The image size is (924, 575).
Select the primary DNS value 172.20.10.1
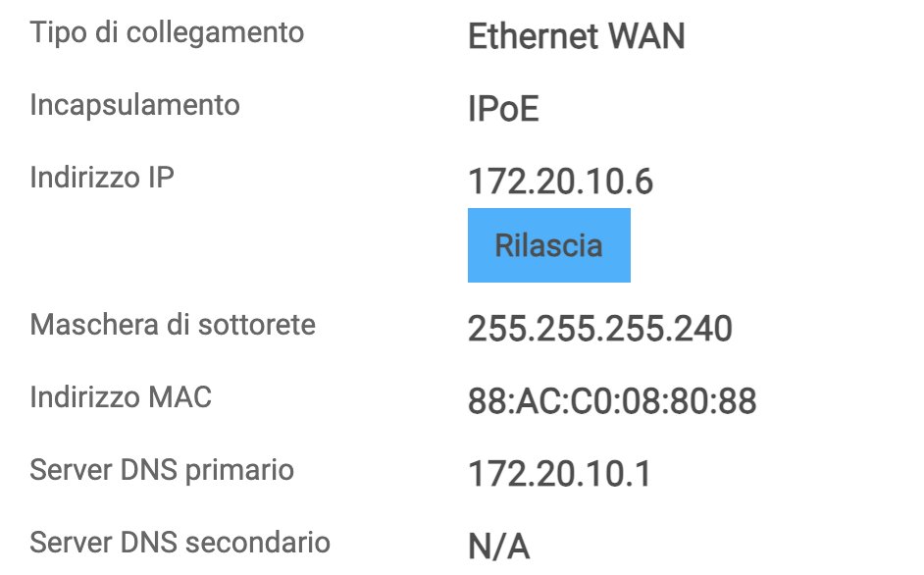[x=559, y=475]
